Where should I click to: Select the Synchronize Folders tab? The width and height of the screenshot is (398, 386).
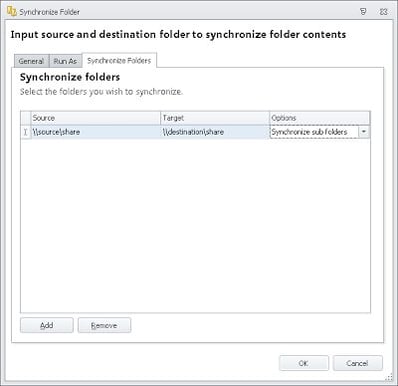point(119,60)
